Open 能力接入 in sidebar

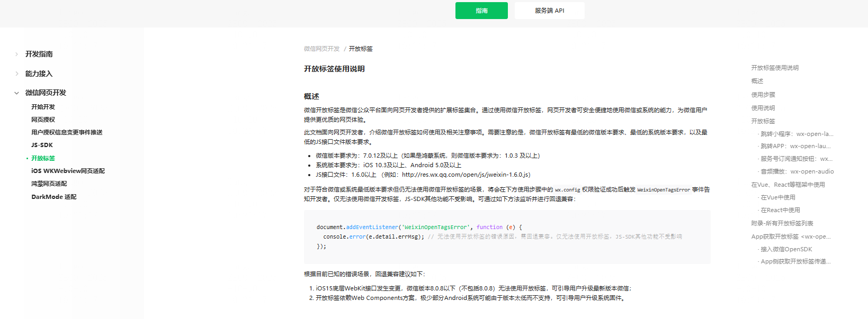pos(39,74)
